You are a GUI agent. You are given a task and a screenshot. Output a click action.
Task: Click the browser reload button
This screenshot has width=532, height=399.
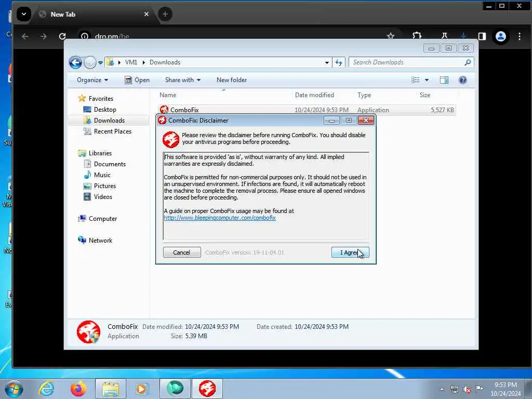pyautogui.click(x=62, y=36)
